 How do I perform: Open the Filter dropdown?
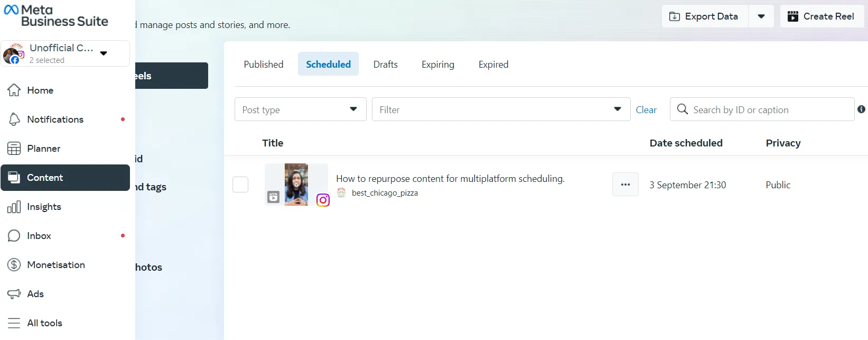[501, 109]
